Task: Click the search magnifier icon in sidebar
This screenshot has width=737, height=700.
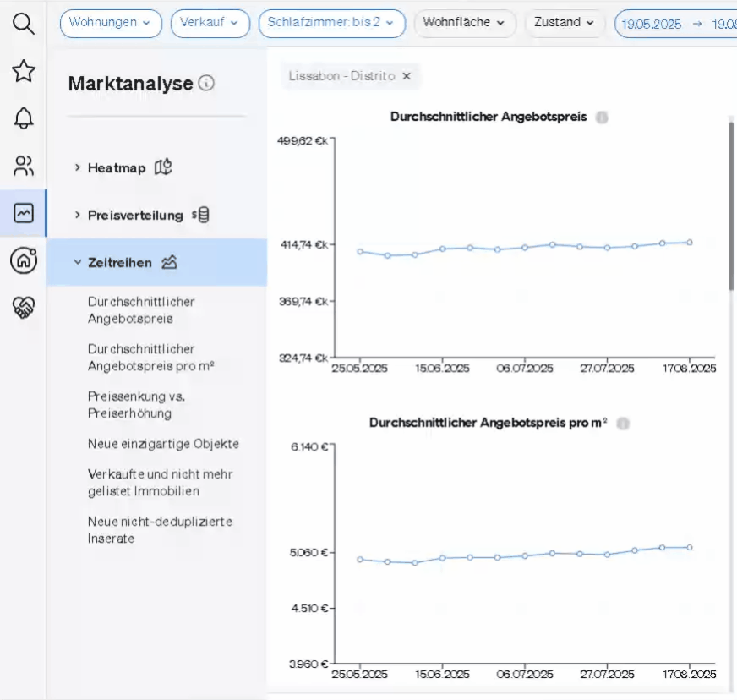Action: [x=24, y=25]
